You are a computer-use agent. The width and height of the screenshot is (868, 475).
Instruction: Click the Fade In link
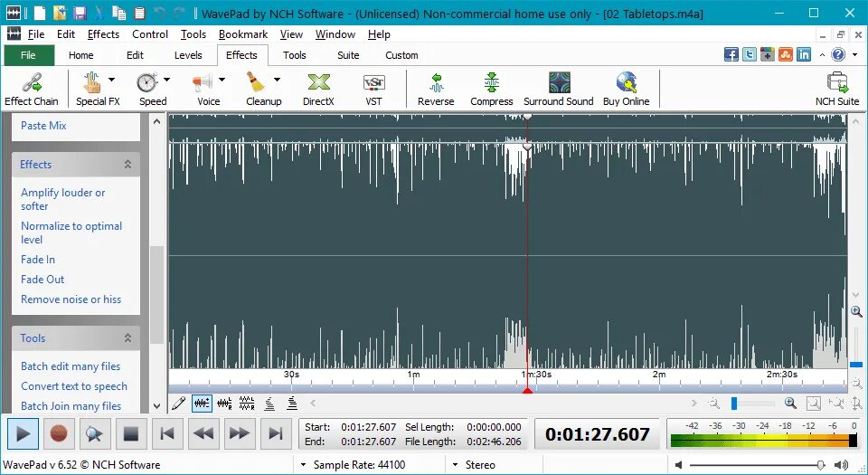click(x=38, y=260)
